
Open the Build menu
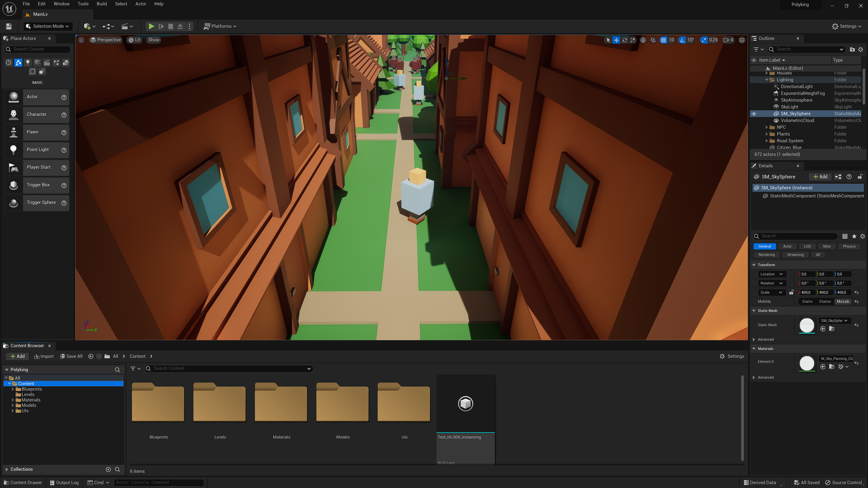(101, 4)
